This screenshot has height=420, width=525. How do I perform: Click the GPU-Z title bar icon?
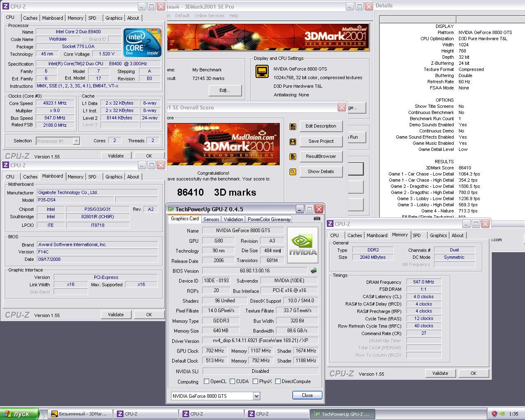point(171,209)
